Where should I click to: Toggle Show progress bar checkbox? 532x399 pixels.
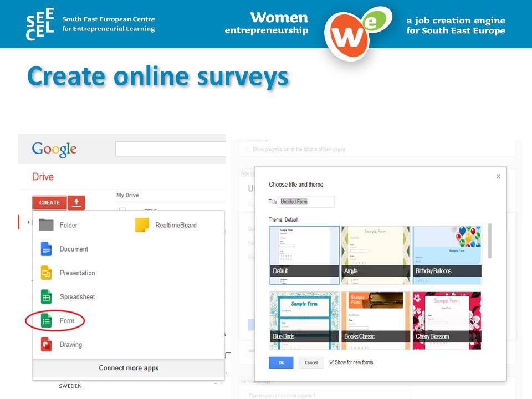click(248, 149)
